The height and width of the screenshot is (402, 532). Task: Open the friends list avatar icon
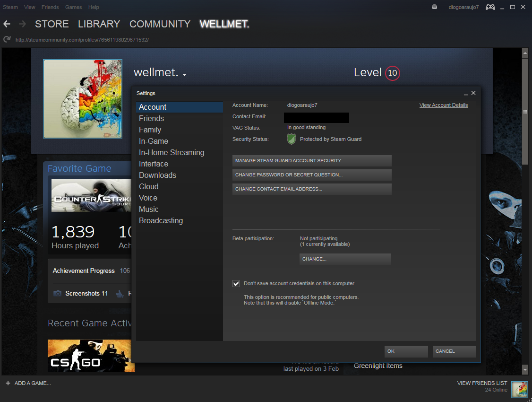pos(520,389)
